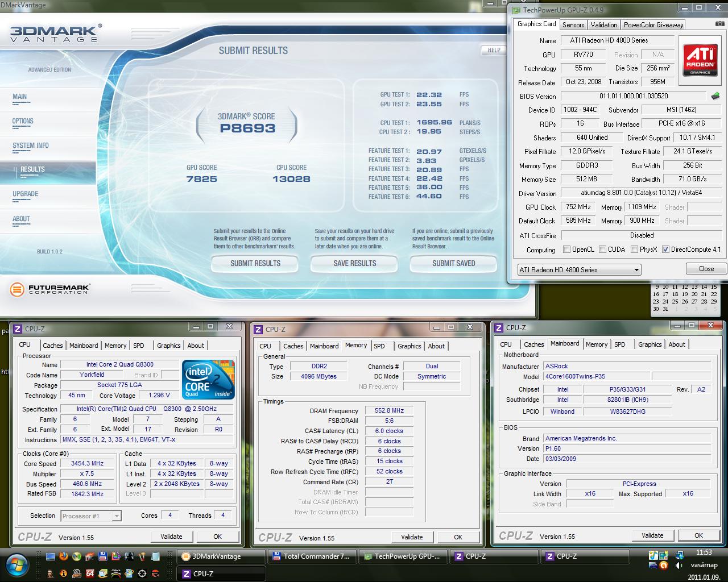Click the ATI Radeon logo in GPU-Z
728x582 pixels.
click(x=700, y=61)
